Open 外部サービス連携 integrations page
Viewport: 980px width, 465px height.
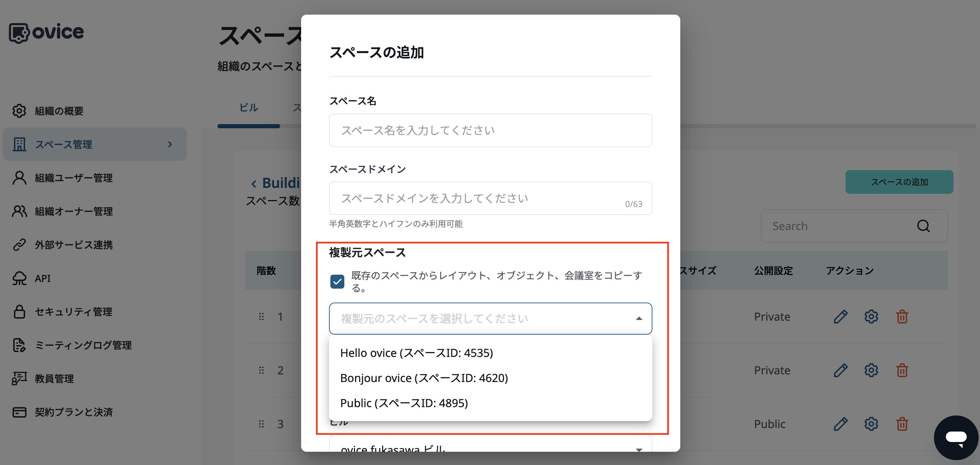[73, 245]
